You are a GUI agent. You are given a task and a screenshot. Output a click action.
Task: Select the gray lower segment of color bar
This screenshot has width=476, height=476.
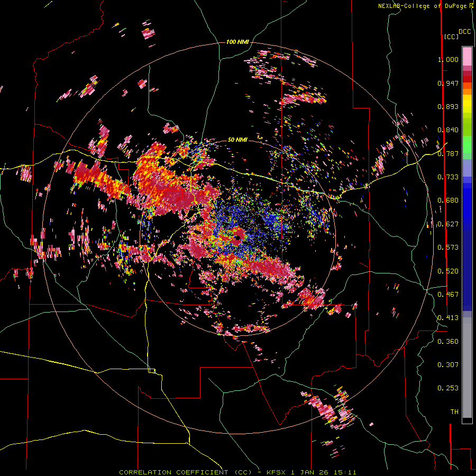pyautogui.click(x=467, y=368)
